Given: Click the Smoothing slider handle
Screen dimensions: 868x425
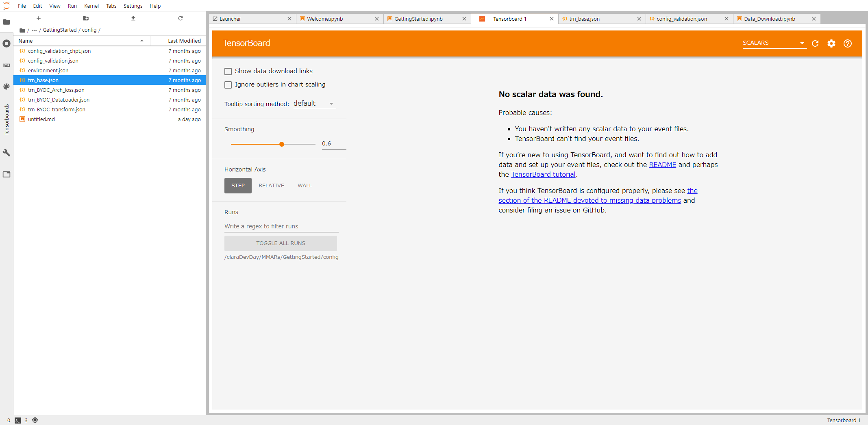Looking at the screenshot, I should coord(282,144).
